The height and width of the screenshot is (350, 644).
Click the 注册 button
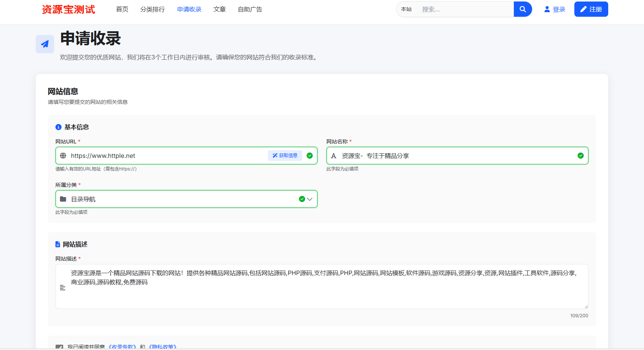(x=591, y=9)
